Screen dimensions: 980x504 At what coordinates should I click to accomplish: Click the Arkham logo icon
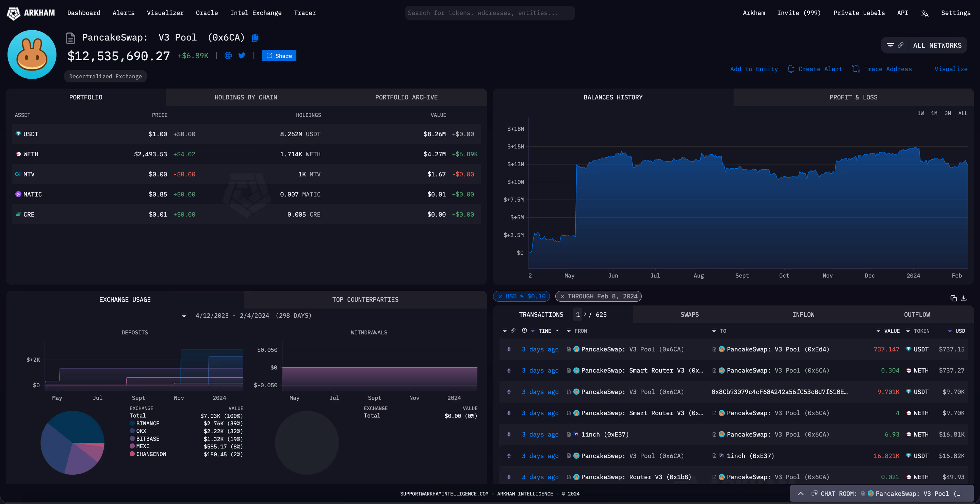tap(14, 13)
